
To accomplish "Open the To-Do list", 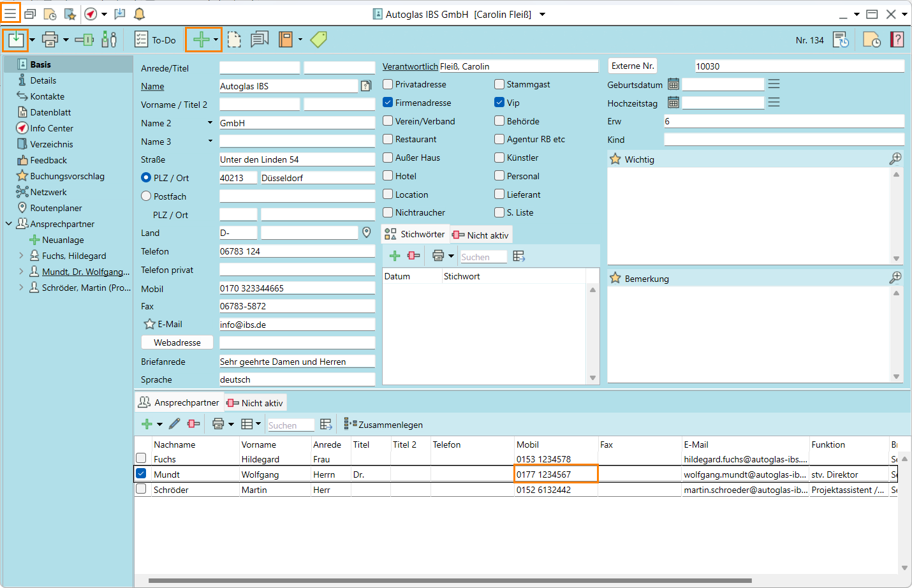I will (x=156, y=40).
